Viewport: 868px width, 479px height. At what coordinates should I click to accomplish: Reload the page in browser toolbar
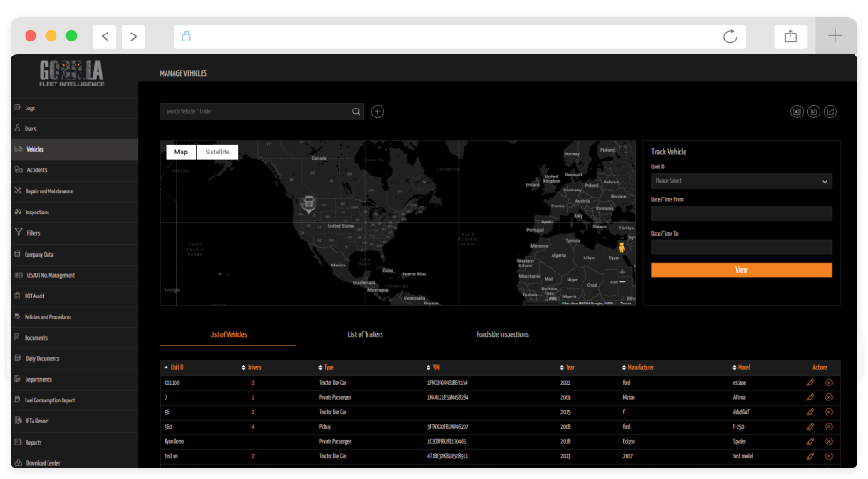pyautogui.click(x=730, y=36)
